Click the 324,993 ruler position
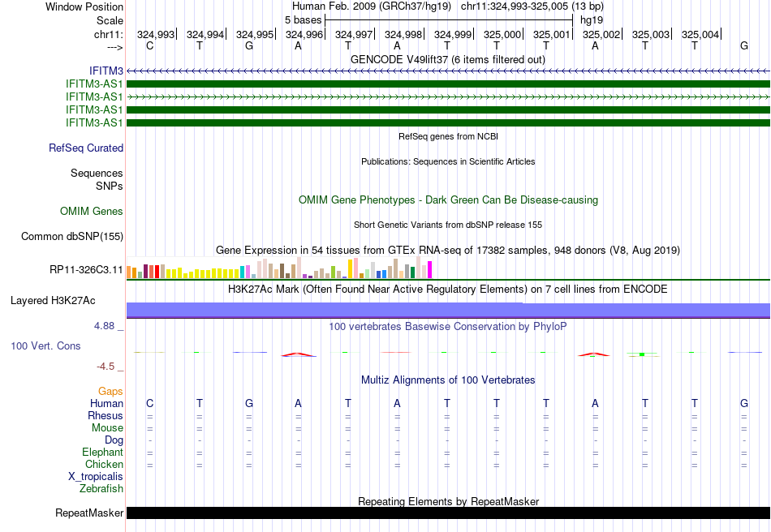This screenshot has width=771, height=532. (x=156, y=34)
